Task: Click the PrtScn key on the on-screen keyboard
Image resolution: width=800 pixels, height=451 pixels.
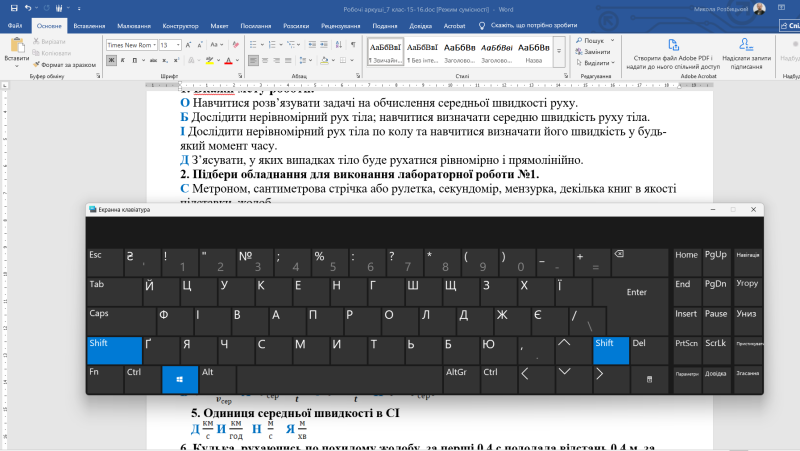Action: [686, 350]
